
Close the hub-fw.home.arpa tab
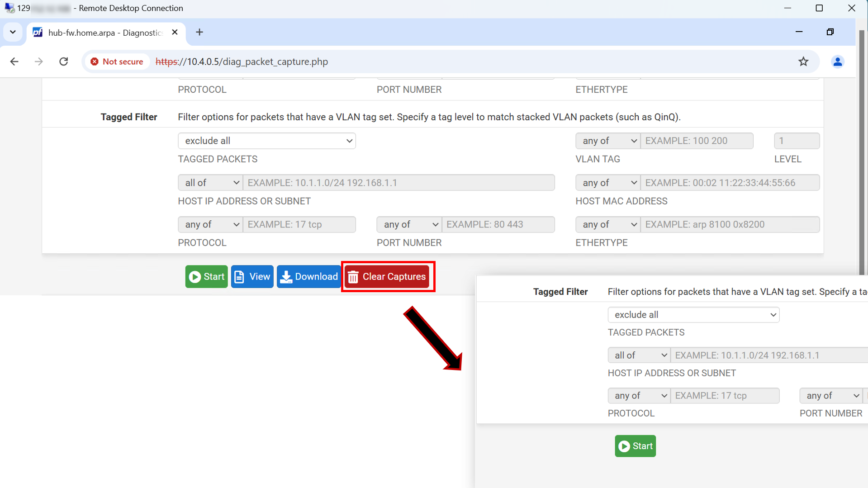(x=175, y=32)
